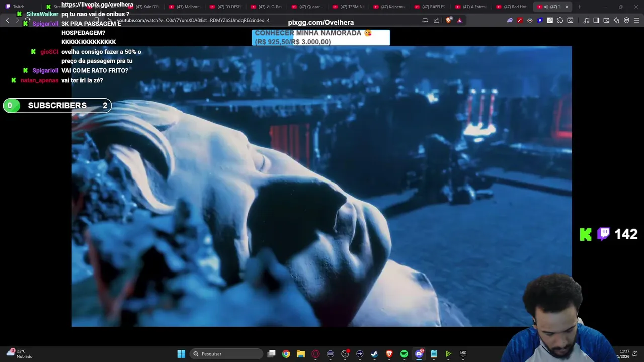The height and width of the screenshot is (362, 644).
Task: Click chat username natan_apenas
Action: (40, 80)
